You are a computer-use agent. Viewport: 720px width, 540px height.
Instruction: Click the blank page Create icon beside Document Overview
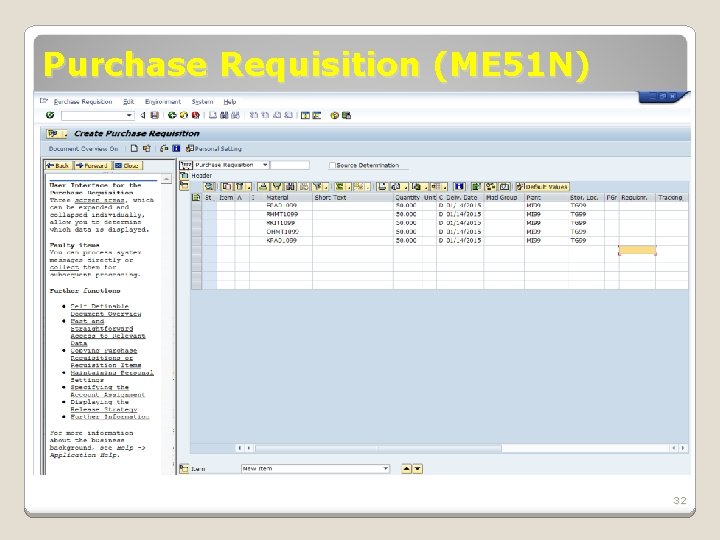[x=134, y=148]
